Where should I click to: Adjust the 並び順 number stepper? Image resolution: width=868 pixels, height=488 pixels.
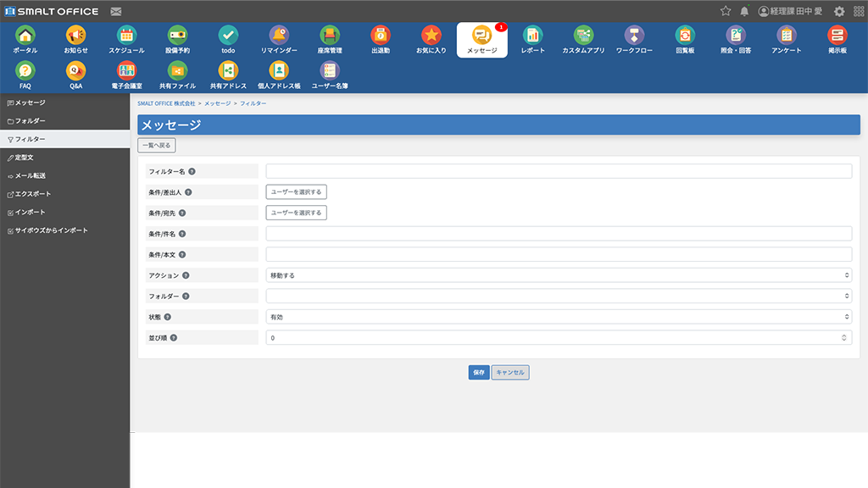(x=844, y=337)
